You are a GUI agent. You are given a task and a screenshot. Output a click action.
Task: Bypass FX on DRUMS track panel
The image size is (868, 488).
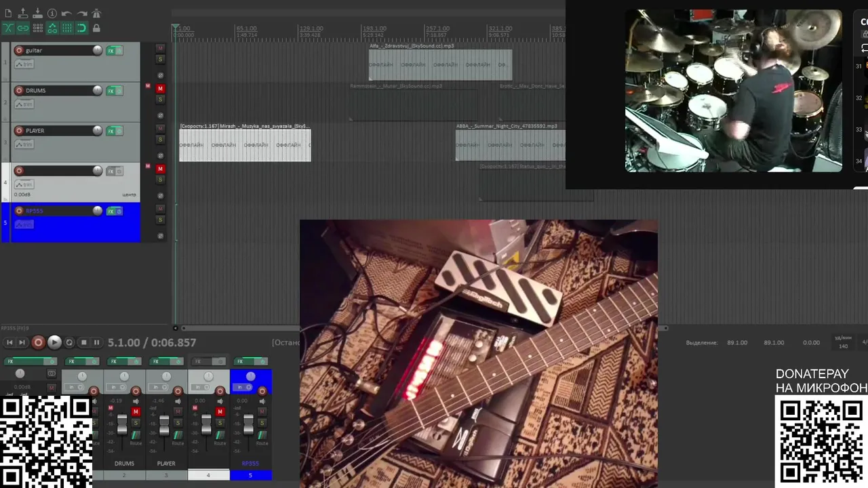(119, 91)
